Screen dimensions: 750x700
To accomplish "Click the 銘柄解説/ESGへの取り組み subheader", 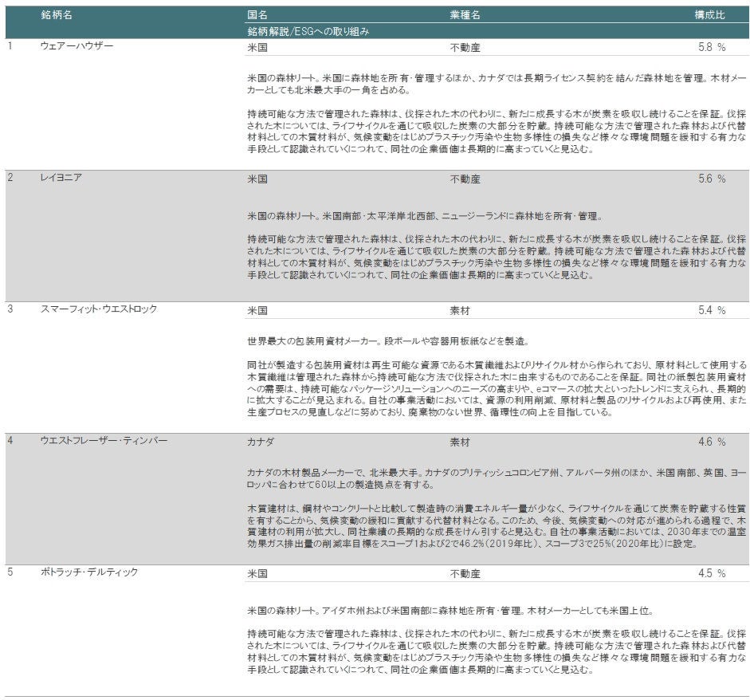I will pos(308,31).
